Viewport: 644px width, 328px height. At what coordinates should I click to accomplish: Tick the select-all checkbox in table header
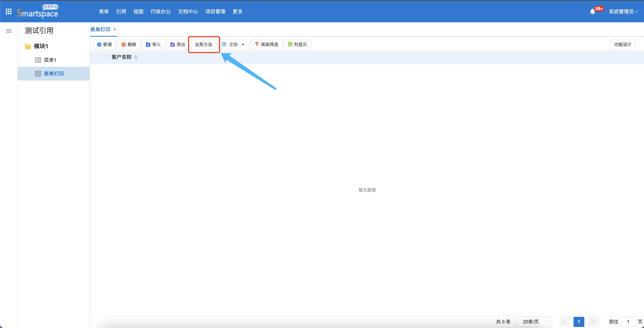[99, 57]
